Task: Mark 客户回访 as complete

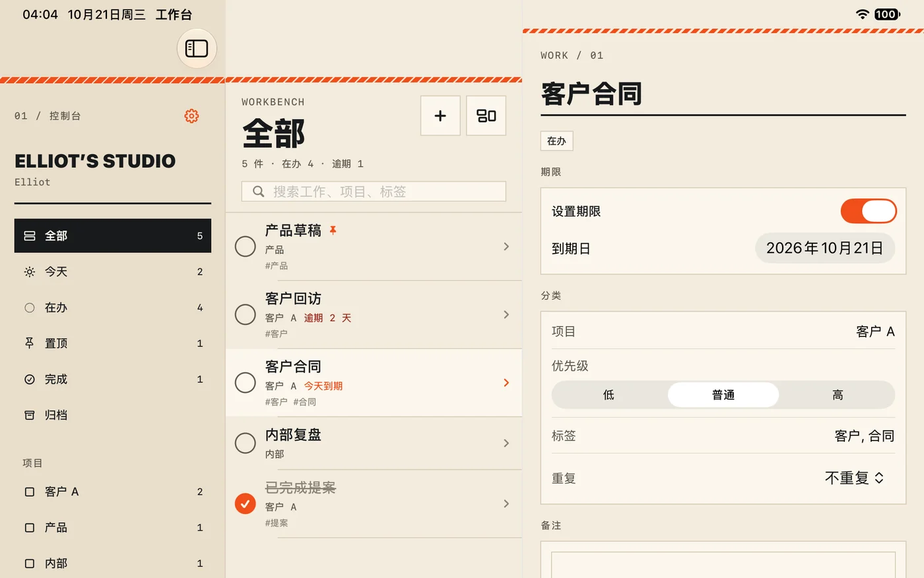Action: coord(246,314)
